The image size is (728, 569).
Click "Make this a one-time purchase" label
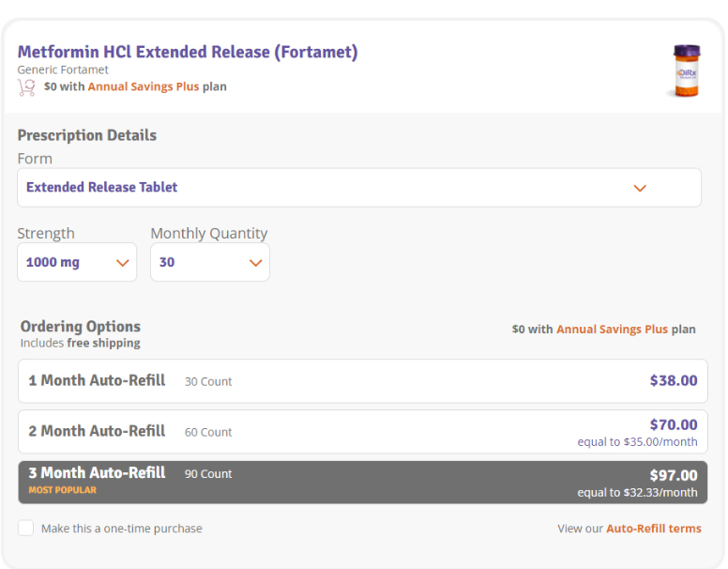click(121, 529)
